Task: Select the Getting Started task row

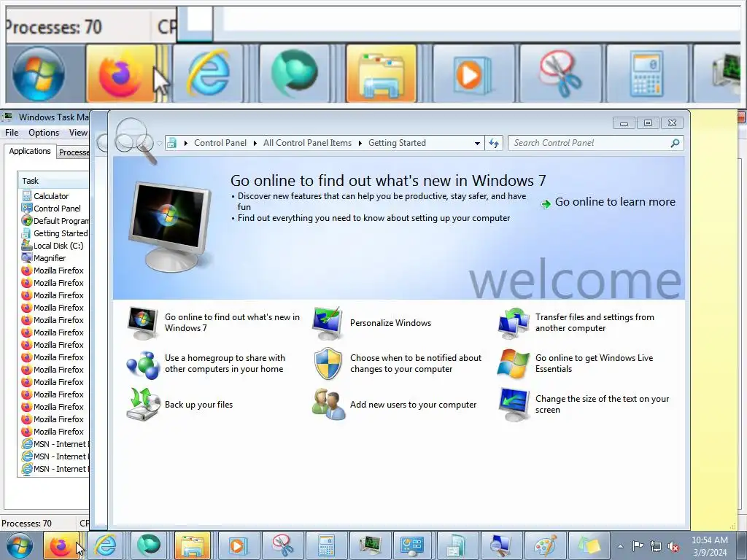Action: (54, 233)
